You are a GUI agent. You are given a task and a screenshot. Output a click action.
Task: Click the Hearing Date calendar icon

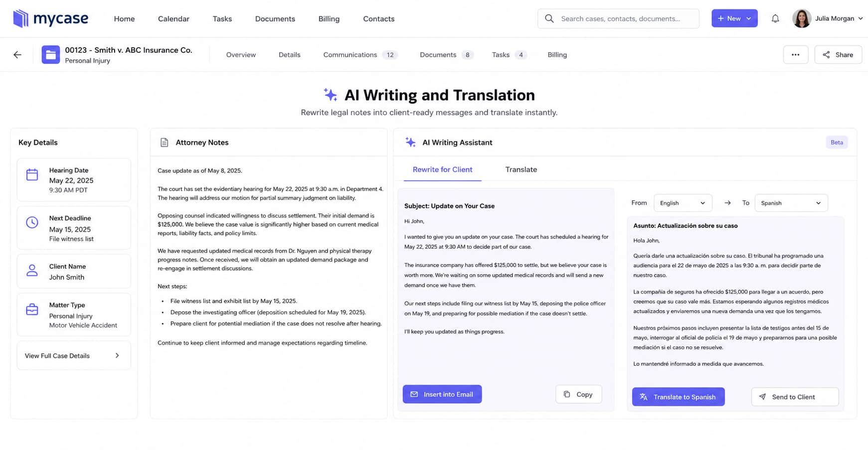pos(32,174)
